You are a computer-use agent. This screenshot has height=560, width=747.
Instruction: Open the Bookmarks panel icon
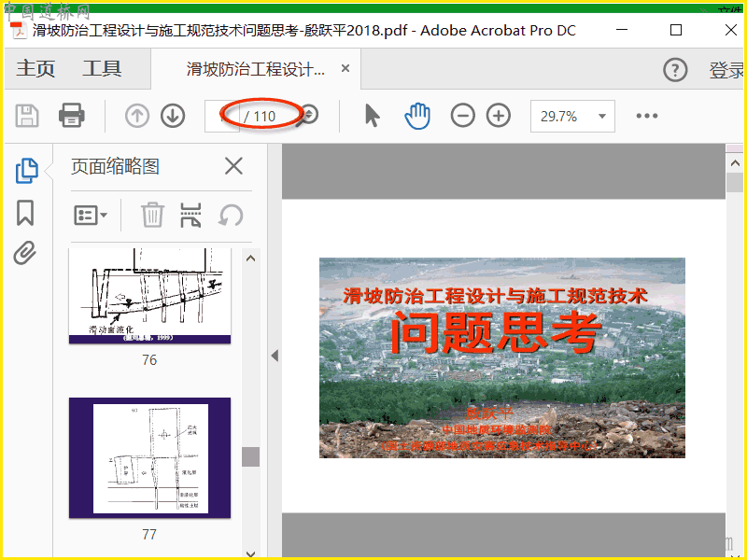click(25, 213)
